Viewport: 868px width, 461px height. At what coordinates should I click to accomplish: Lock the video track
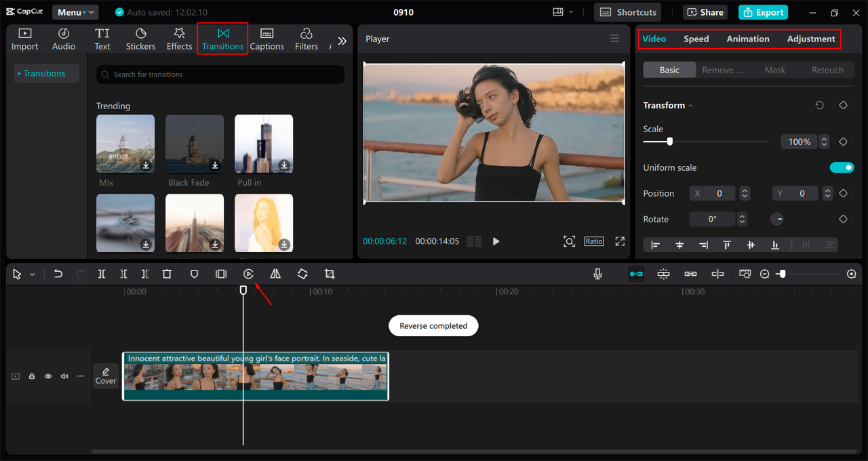[32, 376]
